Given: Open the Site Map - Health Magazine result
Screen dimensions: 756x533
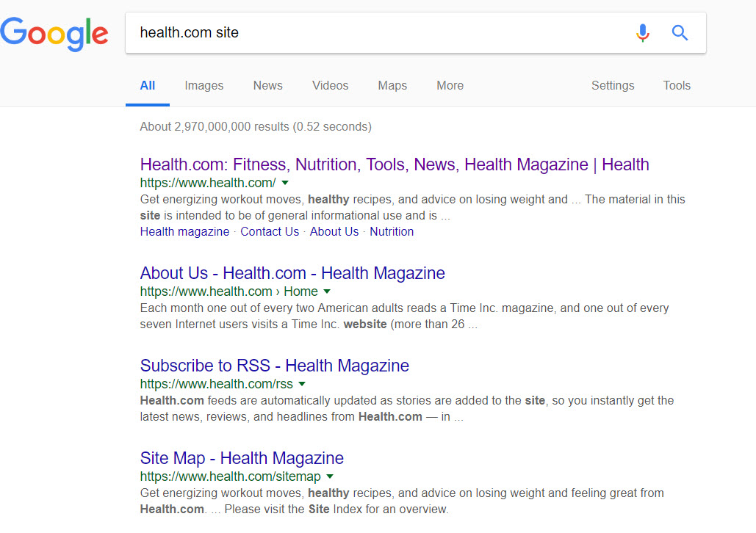Looking at the screenshot, I should pos(242,458).
